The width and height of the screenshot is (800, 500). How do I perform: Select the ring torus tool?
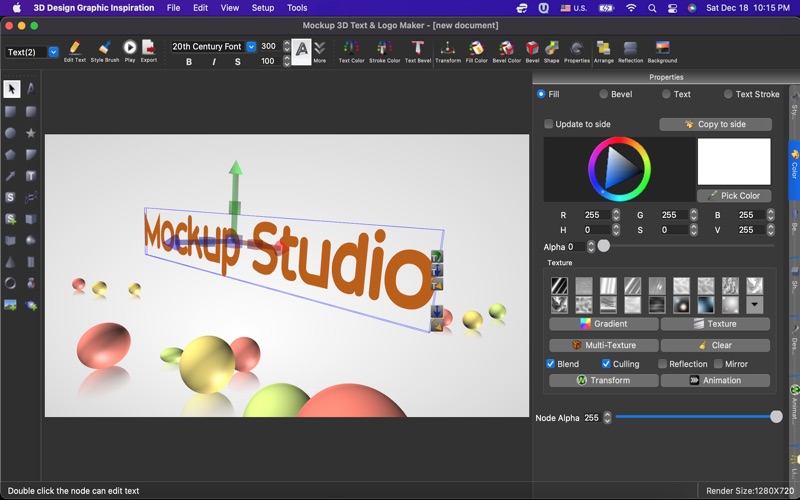(10, 283)
